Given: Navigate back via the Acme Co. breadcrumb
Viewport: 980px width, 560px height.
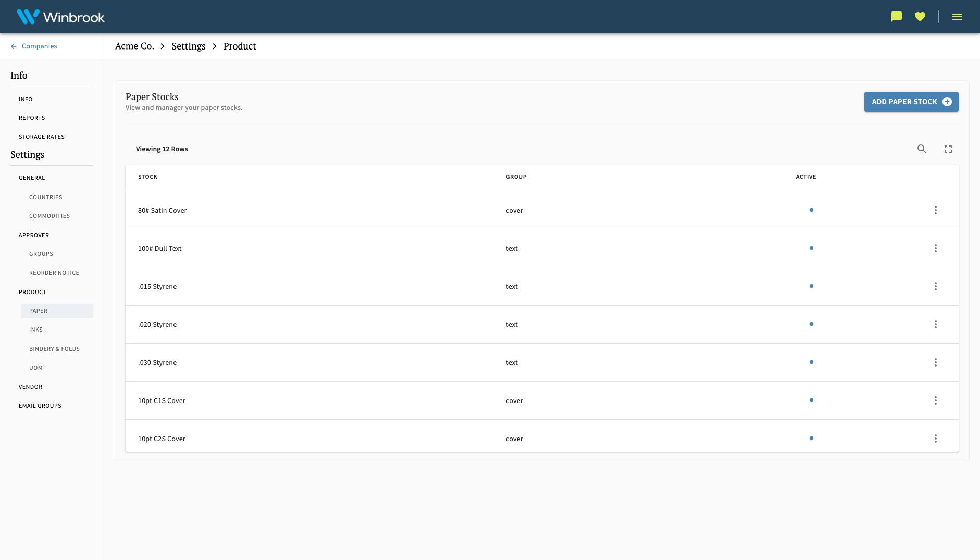Looking at the screenshot, I should 134,46.
